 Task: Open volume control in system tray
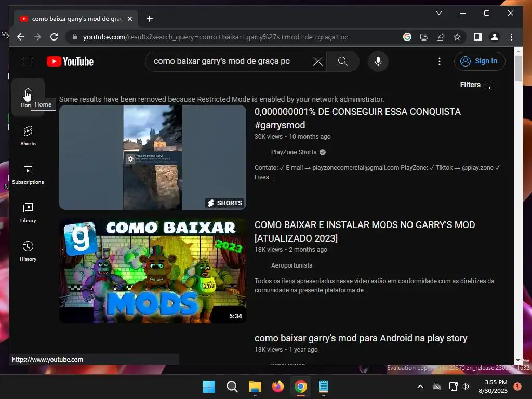click(465, 387)
